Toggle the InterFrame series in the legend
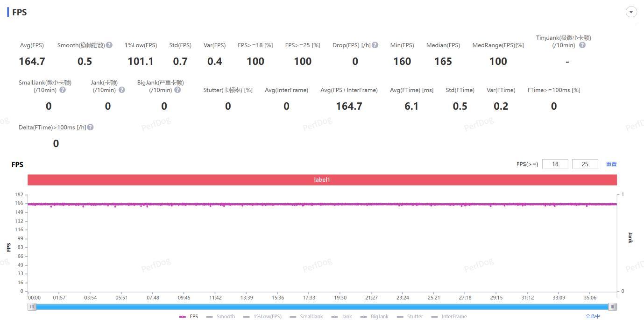 (x=449, y=316)
